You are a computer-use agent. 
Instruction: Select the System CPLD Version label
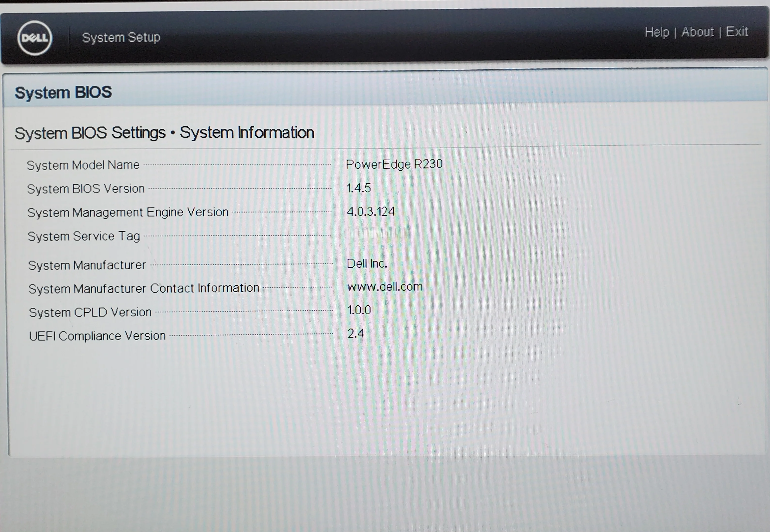90,312
